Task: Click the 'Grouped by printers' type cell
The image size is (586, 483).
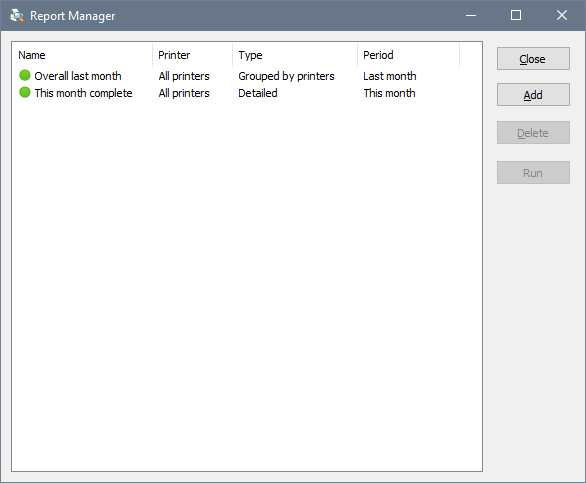Action: (286, 76)
